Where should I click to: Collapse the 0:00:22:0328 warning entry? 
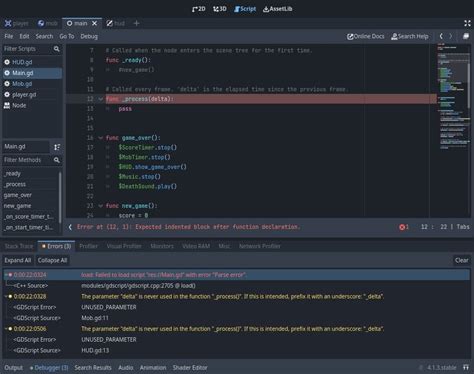pos(6,296)
